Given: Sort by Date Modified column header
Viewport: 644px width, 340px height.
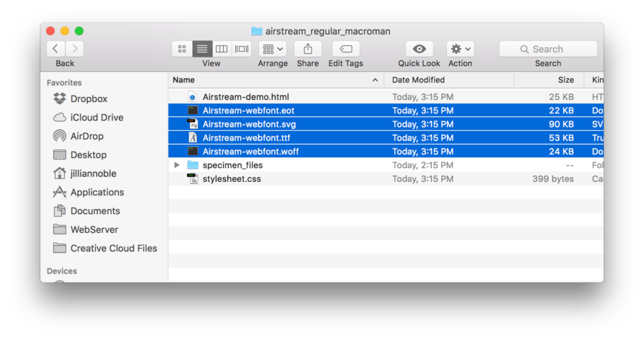Looking at the screenshot, I should 418,80.
